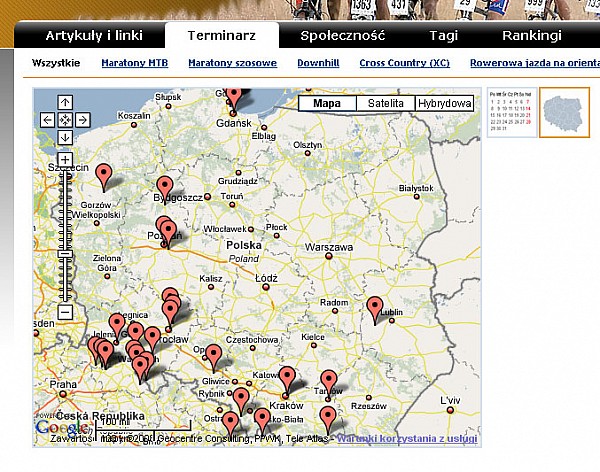Pan the map down with arrow button

point(65,137)
